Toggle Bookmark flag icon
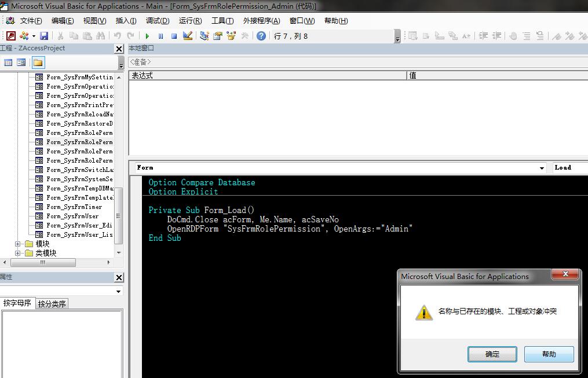Viewport: 588px width, 378px height. pyautogui.click(x=557, y=36)
